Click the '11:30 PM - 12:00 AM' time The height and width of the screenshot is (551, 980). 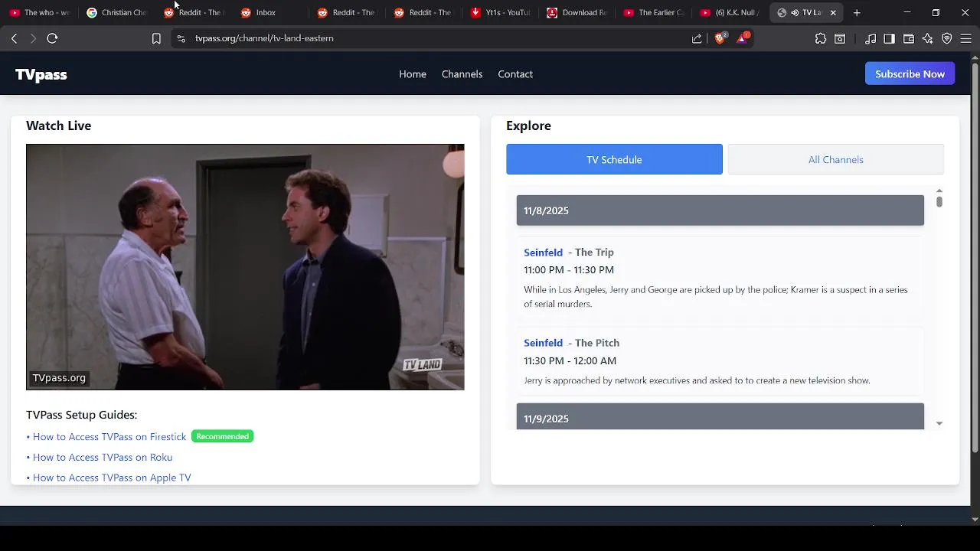click(570, 360)
